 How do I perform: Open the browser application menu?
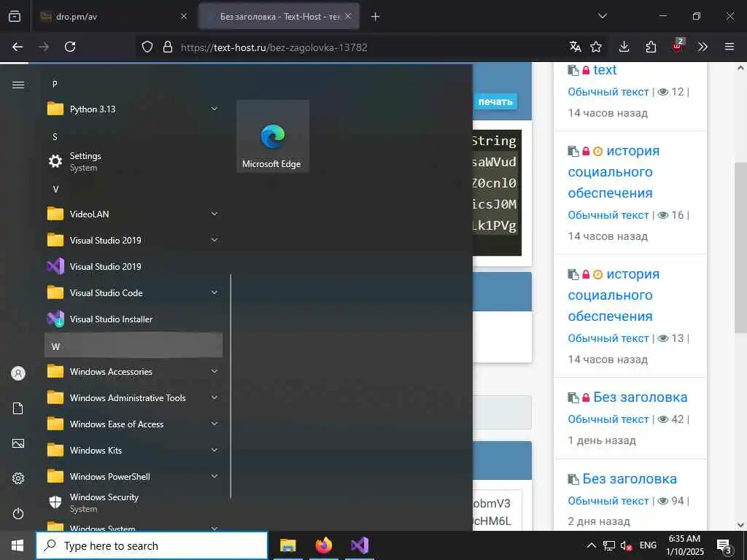pyautogui.click(x=729, y=47)
